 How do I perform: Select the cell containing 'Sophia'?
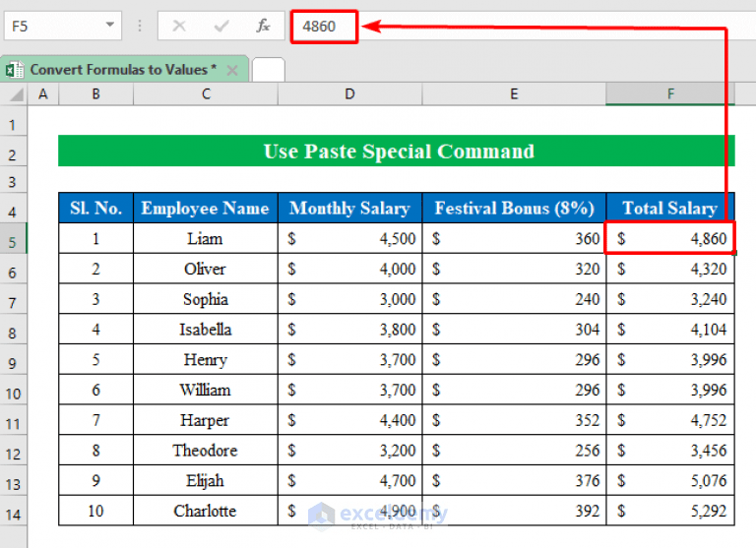click(206, 299)
